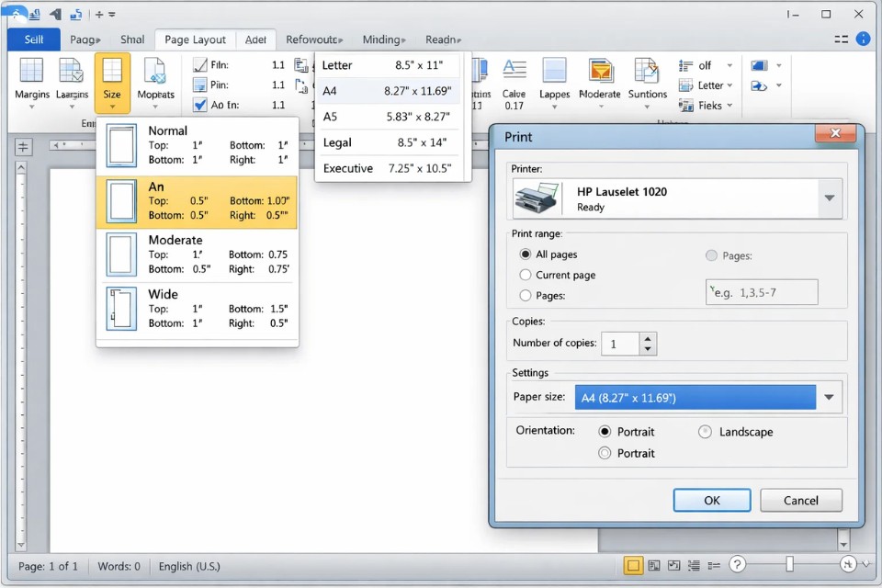Open the Page Layout ribbon tab
The width and height of the screenshot is (882, 588).
tap(195, 40)
